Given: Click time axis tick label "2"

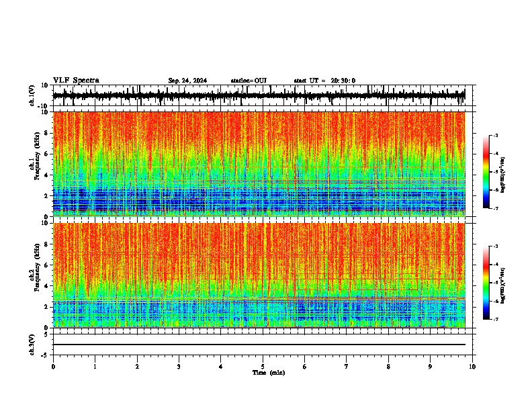Looking at the screenshot, I should [137, 367].
